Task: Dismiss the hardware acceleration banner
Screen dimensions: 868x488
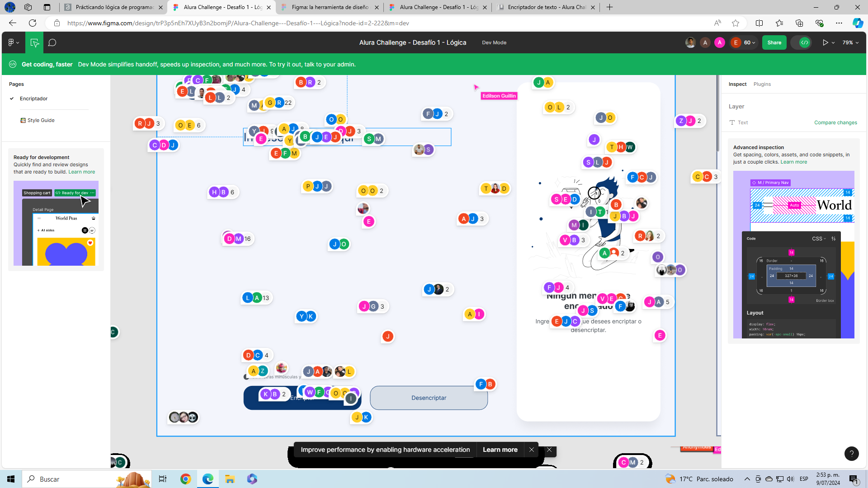Action: (532, 450)
